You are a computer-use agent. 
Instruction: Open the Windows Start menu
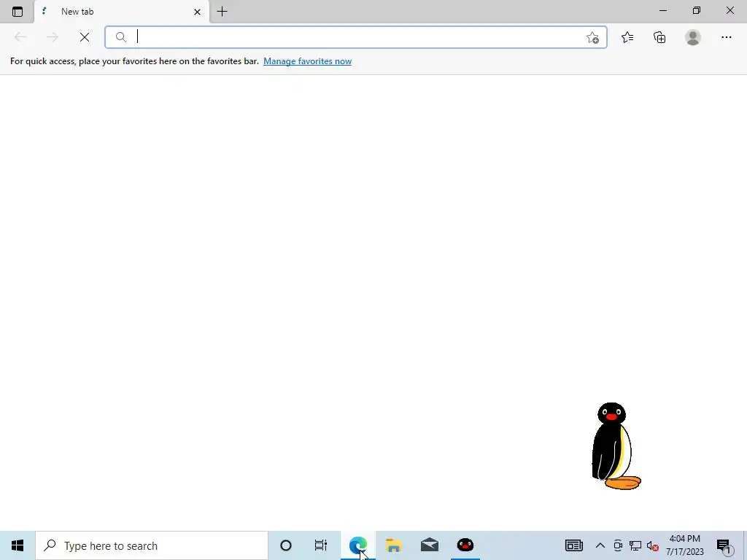tap(18, 545)
